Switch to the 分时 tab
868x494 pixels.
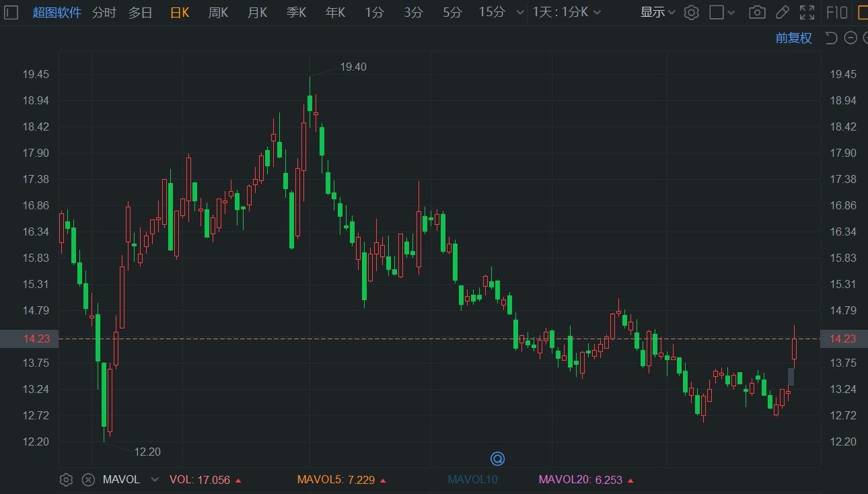pos(104,12)
